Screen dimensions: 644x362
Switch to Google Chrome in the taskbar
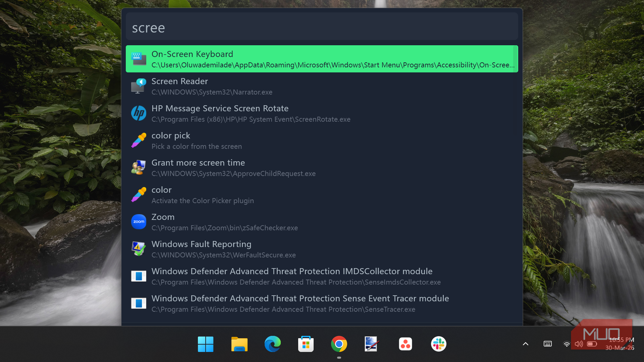pyautogui.click(x=339, y=344)
